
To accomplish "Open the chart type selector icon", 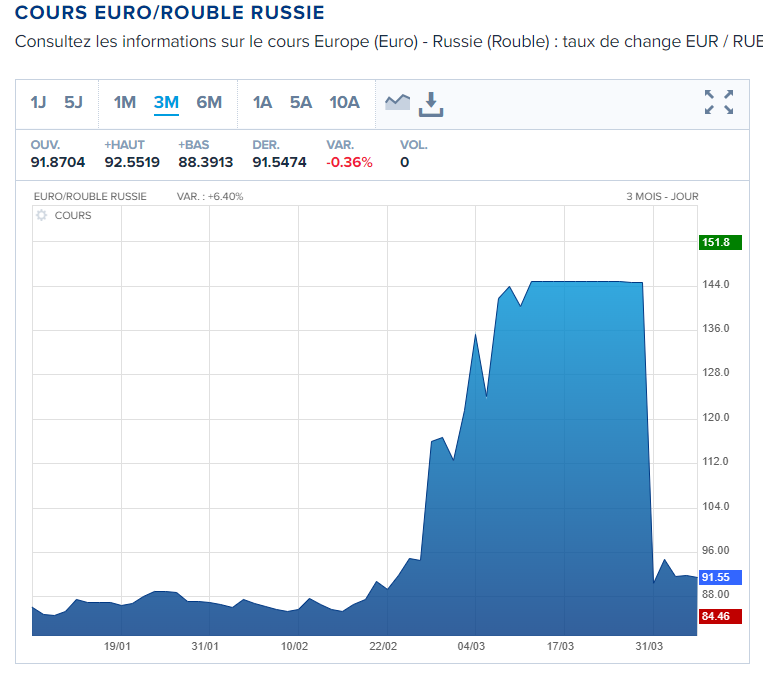I will point(398,102).
